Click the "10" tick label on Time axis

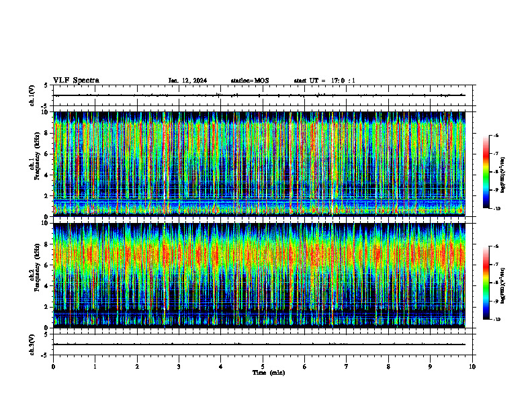472,367
